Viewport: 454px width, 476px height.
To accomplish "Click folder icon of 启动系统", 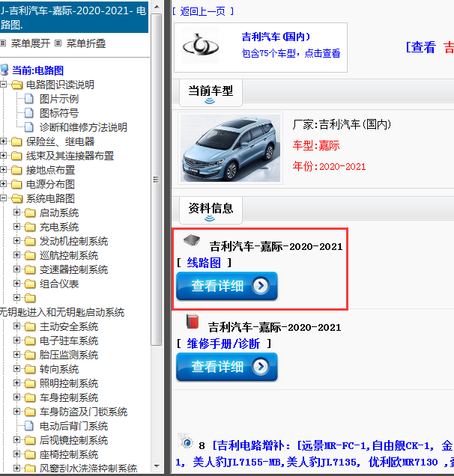I will pos(30,213).
